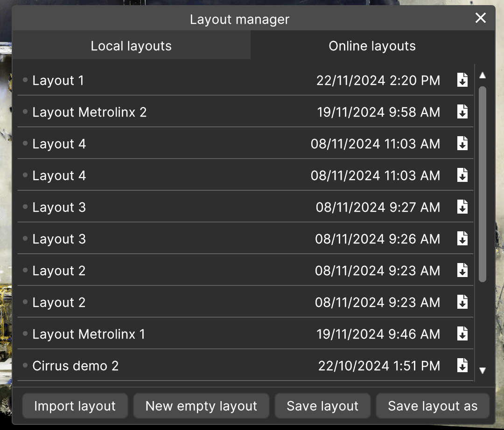
Task: Select the Layout Metrolinx 1 entry name
Action: (x=89, y=334)
